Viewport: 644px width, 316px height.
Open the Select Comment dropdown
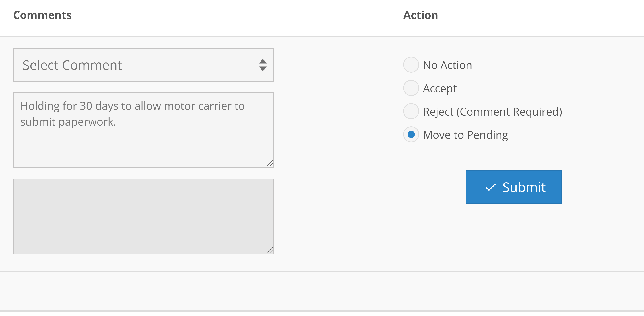143,65
